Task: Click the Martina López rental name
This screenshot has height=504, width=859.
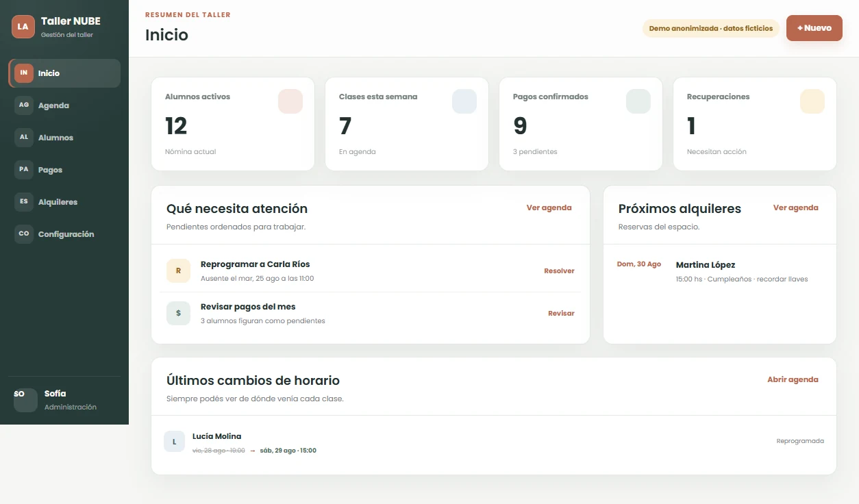Action: click(706, 265)
